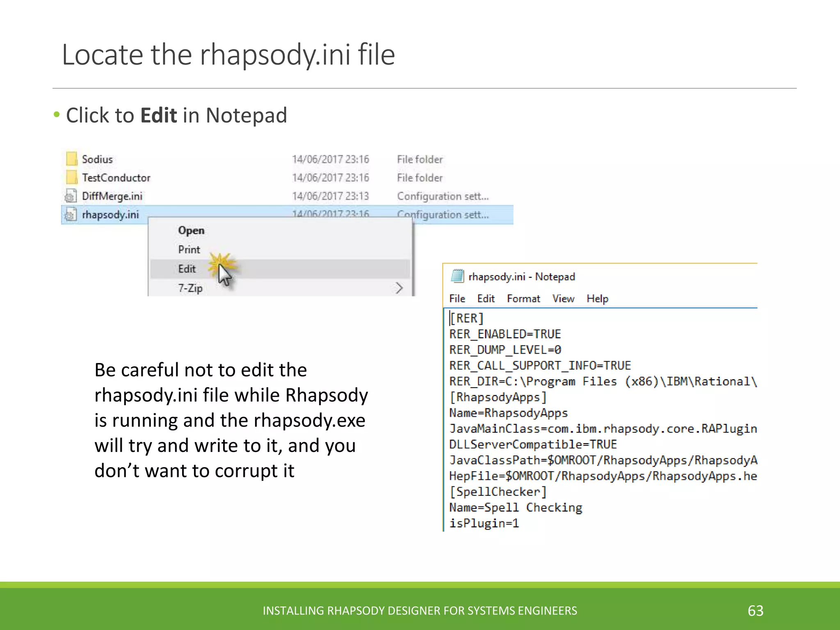Viewport: 840px width, 630px height.
Task: Click the RER_ENABLED=TRUE line
Action: [505, 334]
